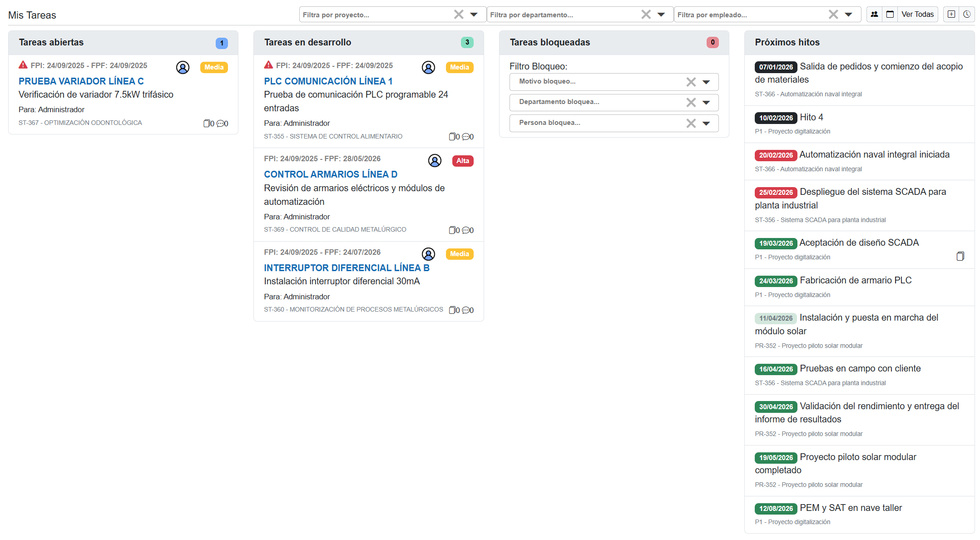Clear the Motivo bloqueo filter
Viewport: 980px width, 540px height.
pyautogui.click(x=691, y=82)
